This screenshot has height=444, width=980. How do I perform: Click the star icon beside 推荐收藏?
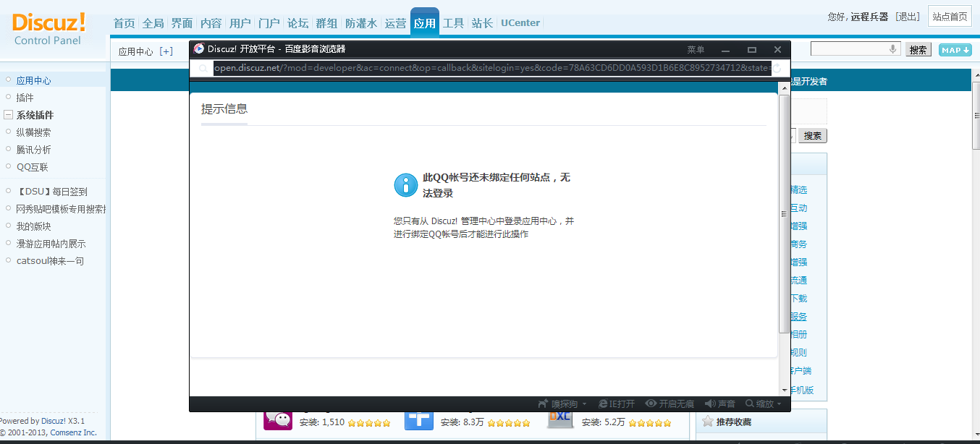(707, 422)
